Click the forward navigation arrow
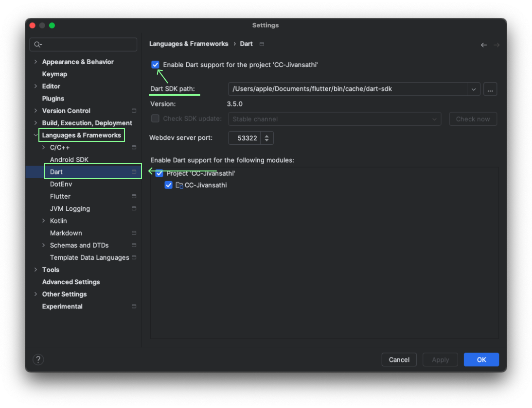This screenshot has height=408, width=532. click(497, 45)
